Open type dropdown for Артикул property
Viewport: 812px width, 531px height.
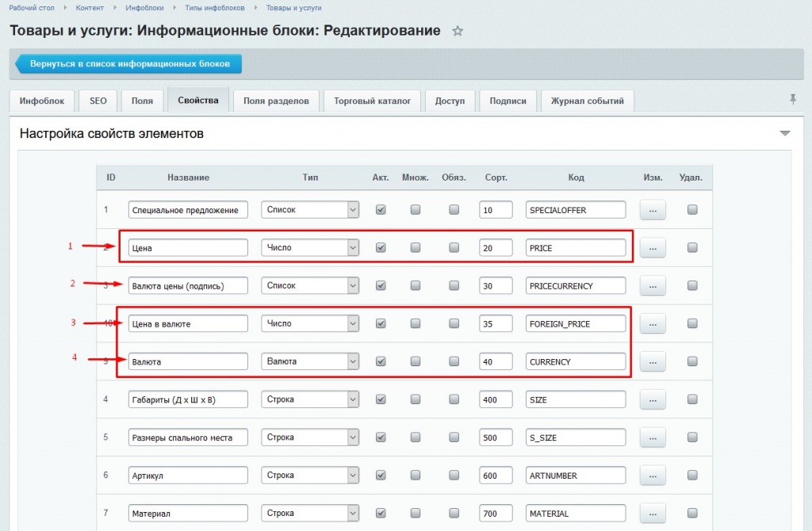tap(310, 475)
